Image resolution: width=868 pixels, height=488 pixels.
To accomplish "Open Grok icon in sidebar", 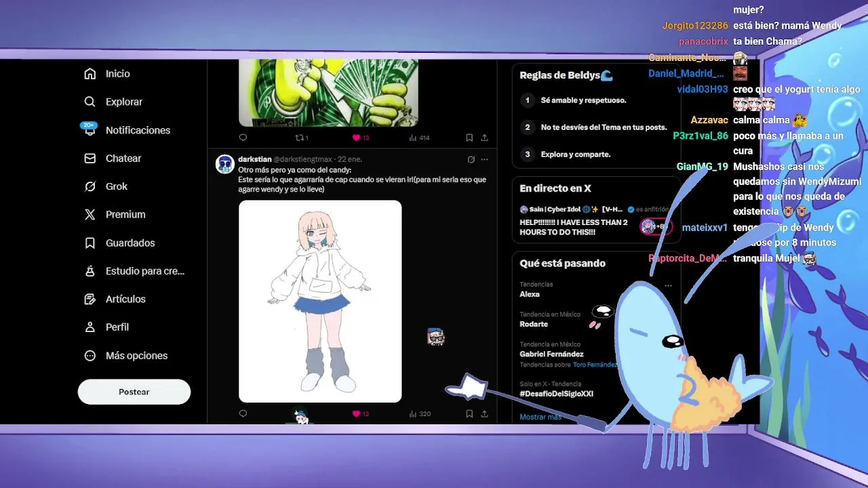I will [90, 186].
